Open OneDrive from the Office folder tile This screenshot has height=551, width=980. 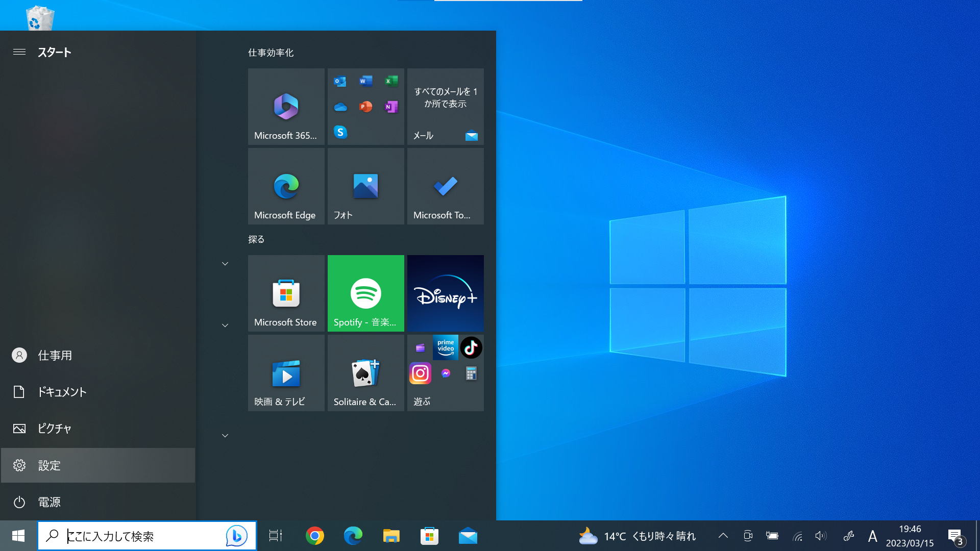pyautogui.click(x=340, y=107)
